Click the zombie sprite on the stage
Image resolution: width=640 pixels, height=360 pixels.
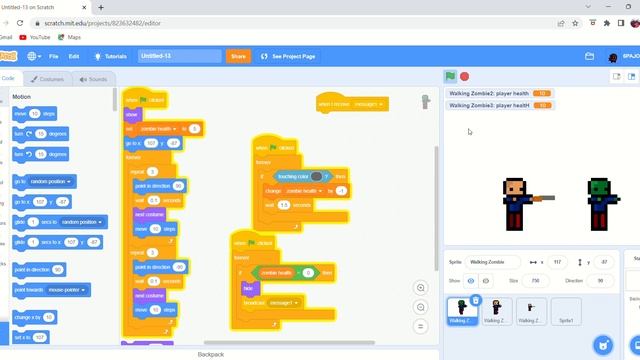pos(603,204)
